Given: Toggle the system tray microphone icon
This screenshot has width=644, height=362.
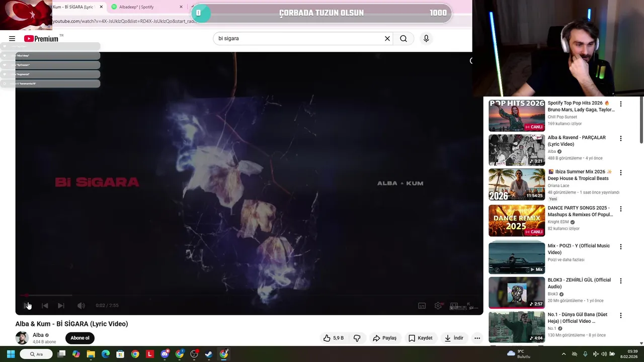Looking at the screenshot, I should [585, 354].
